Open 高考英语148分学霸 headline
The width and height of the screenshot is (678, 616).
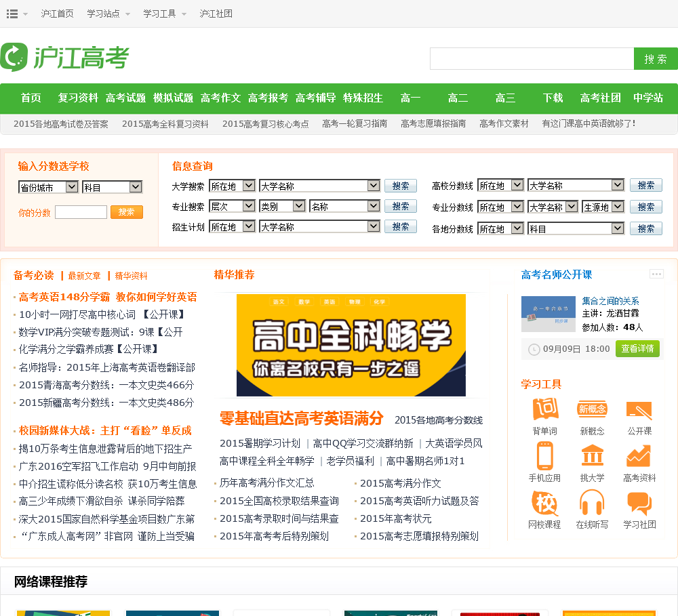tap(108, 297)
